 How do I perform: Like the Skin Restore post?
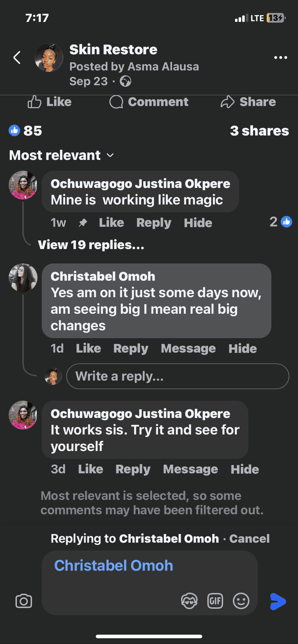(x=50, y=102)
